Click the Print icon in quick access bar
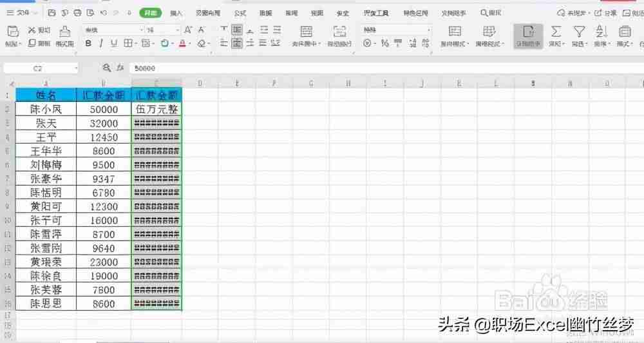The height and width of the screenshot is (343, 644). coord(78,13)
